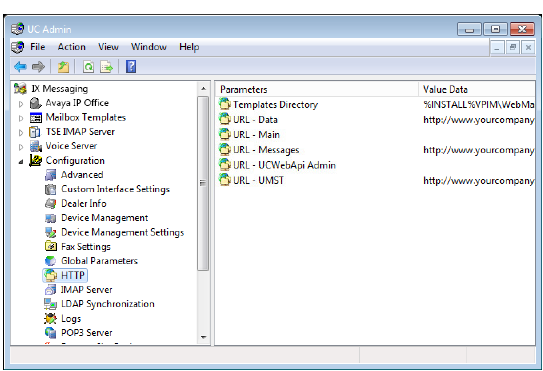Click the URL - UMST parameter icon
This screenshot has width=543, height=371.
pos(225,180)
